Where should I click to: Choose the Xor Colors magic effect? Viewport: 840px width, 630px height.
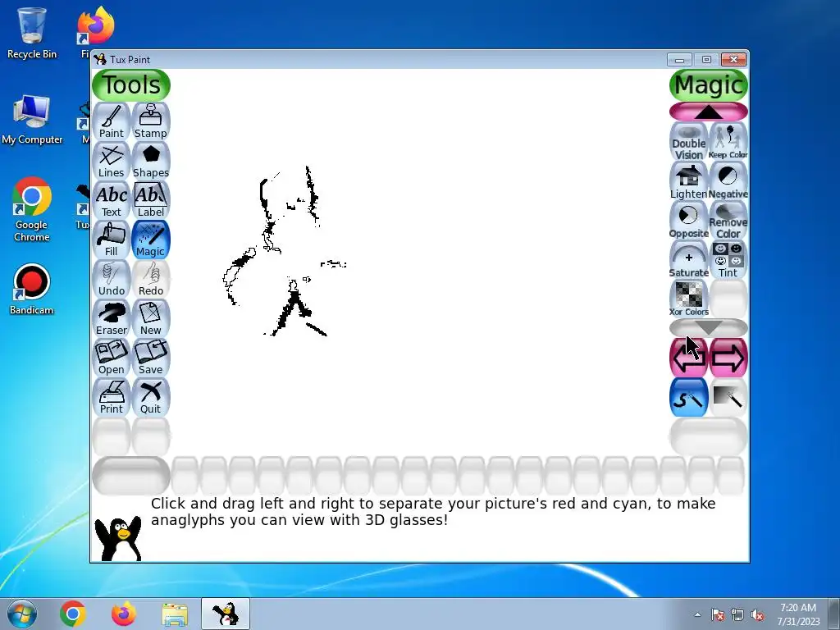(x=689, y=299)
